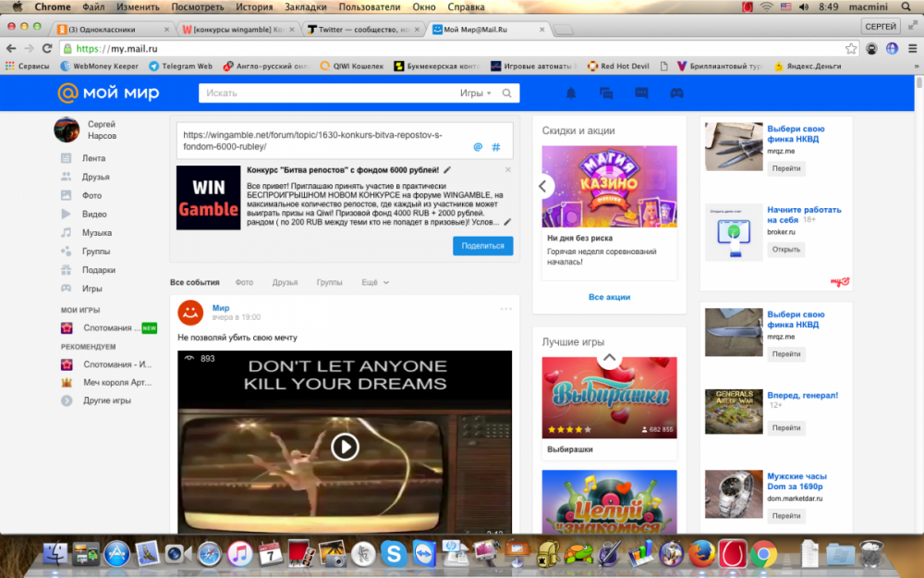The image size is (924, 578).
Task: Edit the post title pencil icon
Action: click(448, 170)
